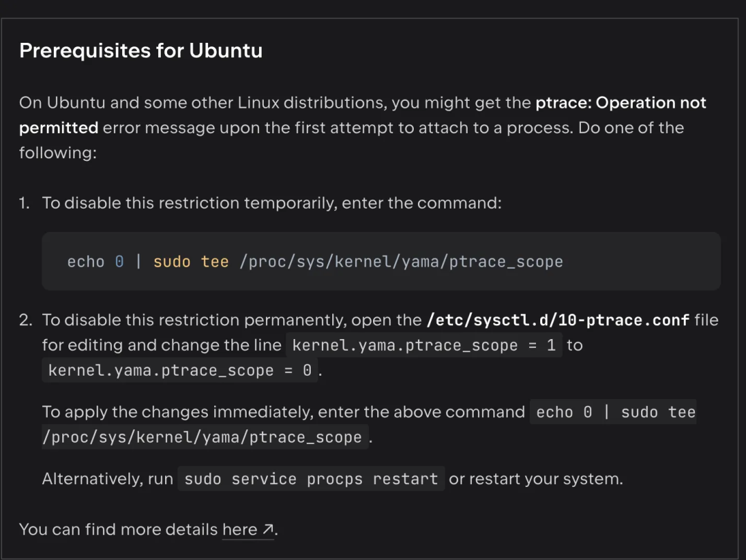Click inline code 'sudo service procps restart'

(311, 479)
